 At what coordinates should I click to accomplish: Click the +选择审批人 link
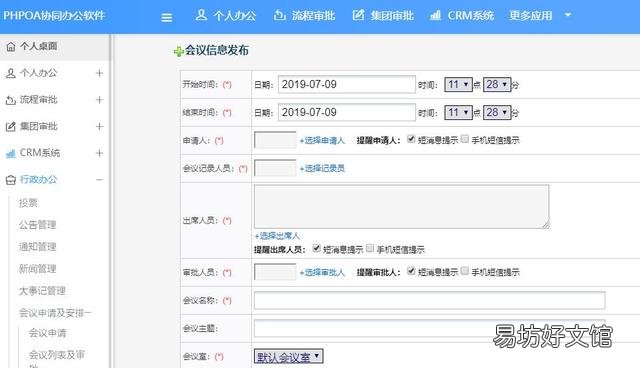(x=322, y=273)
